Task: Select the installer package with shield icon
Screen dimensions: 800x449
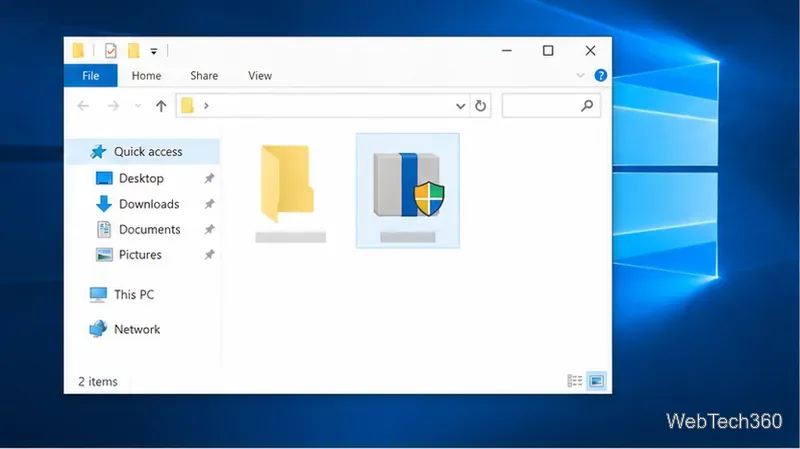Action: (x=408, y=191)
